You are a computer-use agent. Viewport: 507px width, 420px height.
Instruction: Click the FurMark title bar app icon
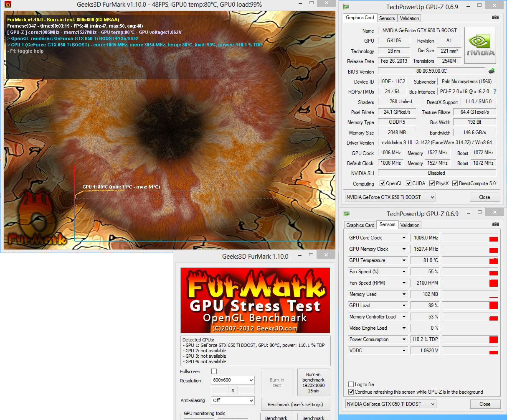[x=8, y=5]
